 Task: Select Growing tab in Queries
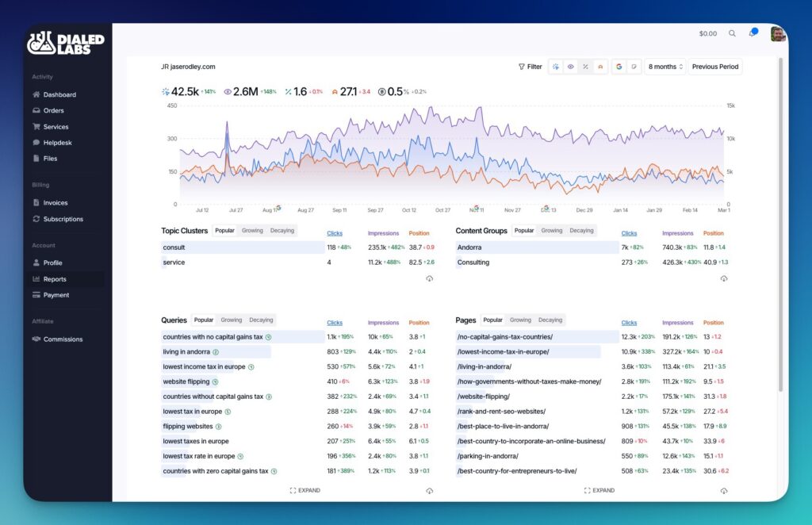(x=232, y=320)
